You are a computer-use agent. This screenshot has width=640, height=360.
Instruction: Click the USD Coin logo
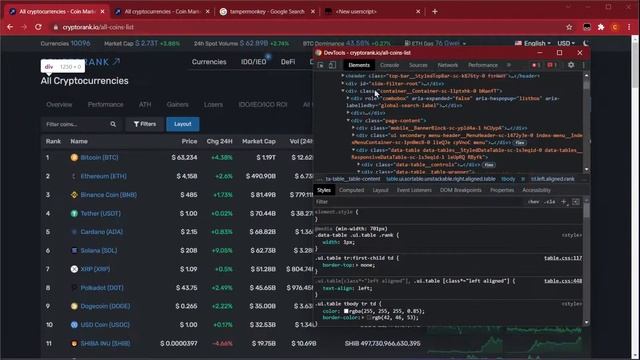74,325
